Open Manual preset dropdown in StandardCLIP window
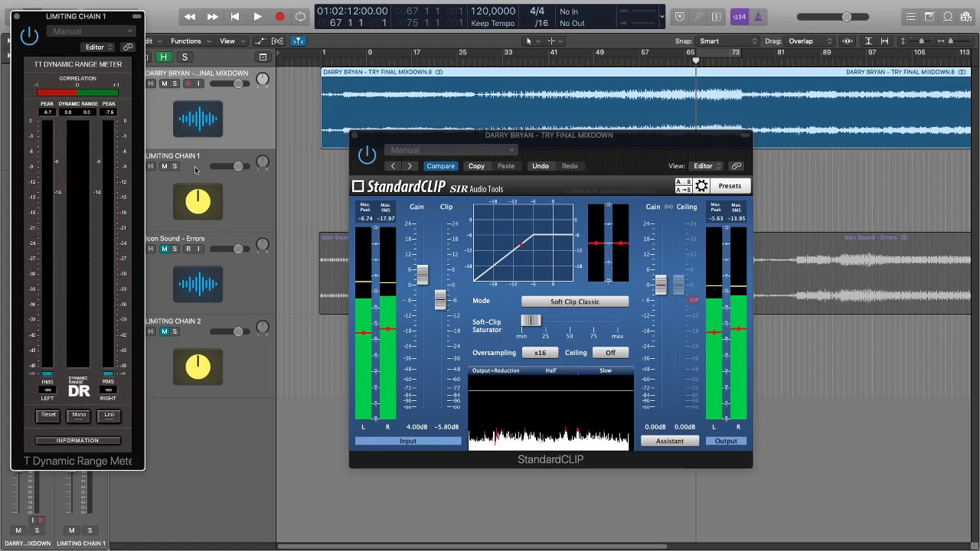The width and height of the screenshot is (980, 551). coord(451,150)
